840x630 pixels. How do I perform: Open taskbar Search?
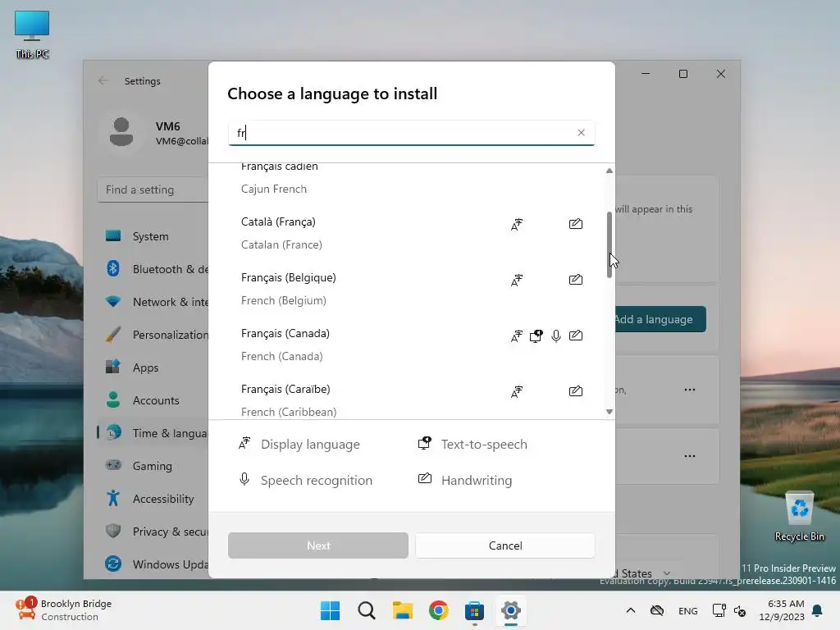pyautogui.click(x=367, y=610)
